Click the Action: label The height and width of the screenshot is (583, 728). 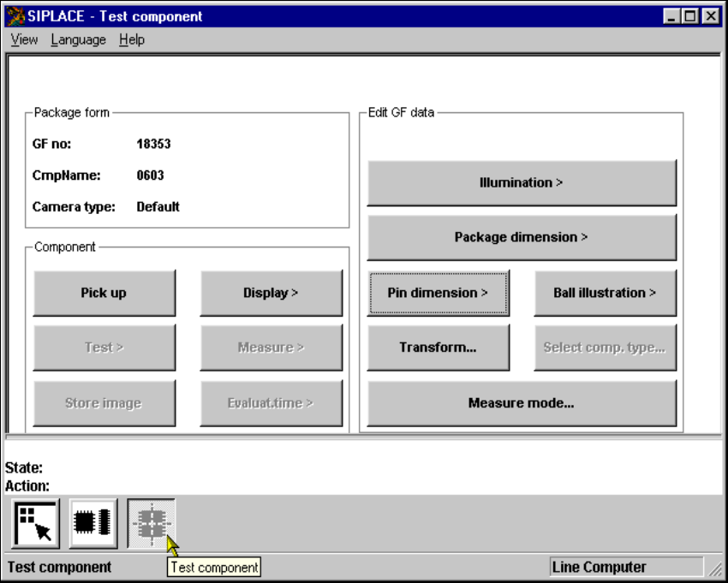click(27, 486)
